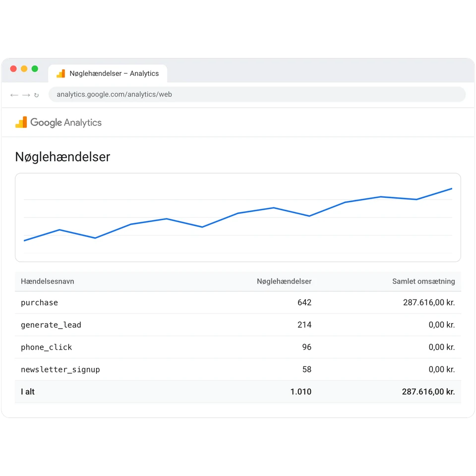Click the Nøglehændelser column header

(x=284, y=282)
